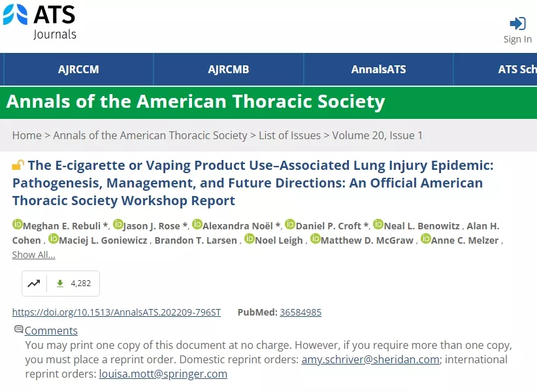The width and height of the screenshot is (537, 392).
Task: Open the List of Issues breadcrumb
Action: 289,135
